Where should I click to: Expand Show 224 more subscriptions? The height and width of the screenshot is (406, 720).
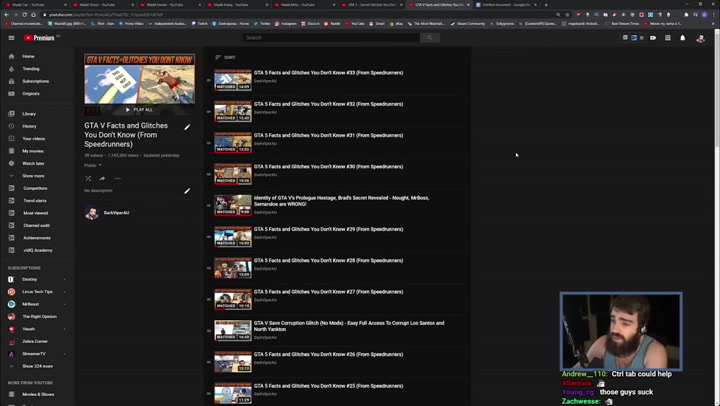pyautogui.click(x=37, y=367)
